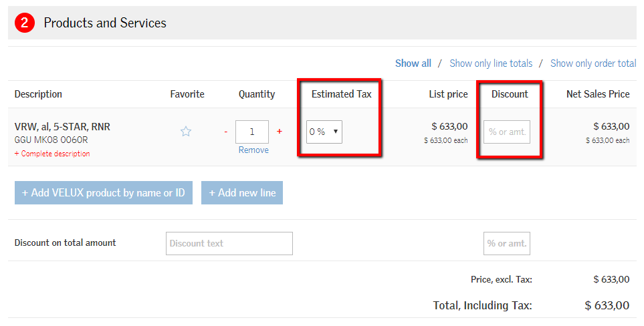Decrease quantity with the minus button
644x326 pixels.
(226, 132)
